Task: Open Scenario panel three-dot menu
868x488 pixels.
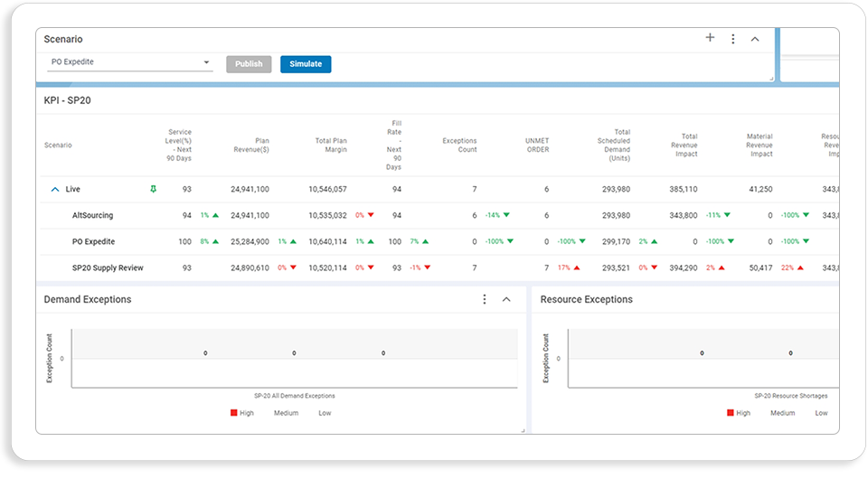Action: tap(733, 39)
